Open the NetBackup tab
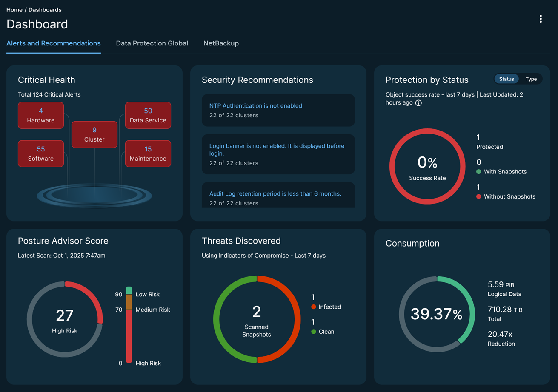558x392 pixels. tap(221, 43)
